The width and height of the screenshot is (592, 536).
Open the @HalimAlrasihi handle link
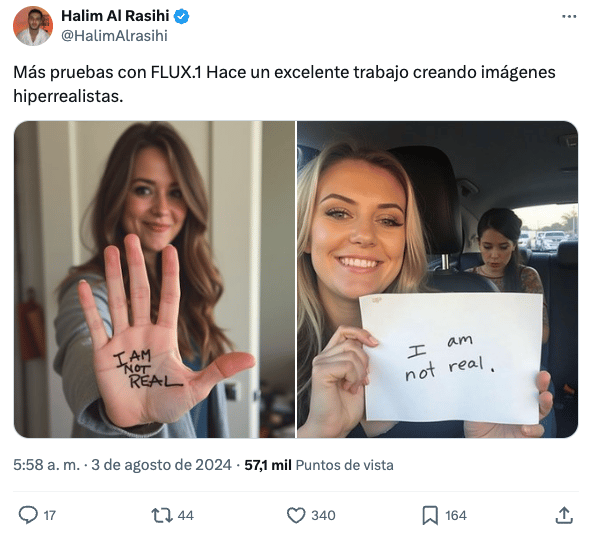[x=114, y=36]
